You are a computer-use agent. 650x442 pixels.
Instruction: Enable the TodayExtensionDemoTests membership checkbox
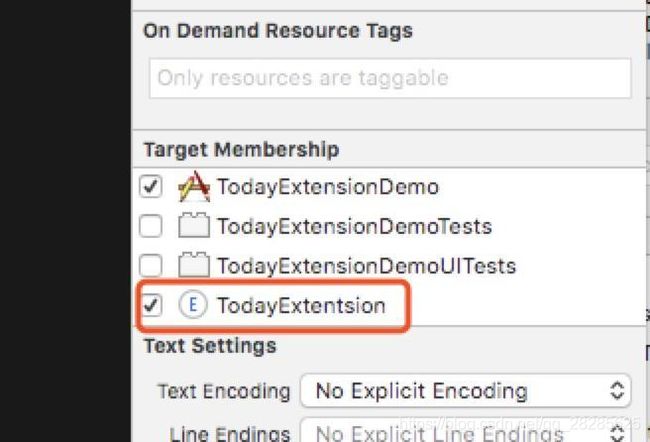(x=150, y=226)
